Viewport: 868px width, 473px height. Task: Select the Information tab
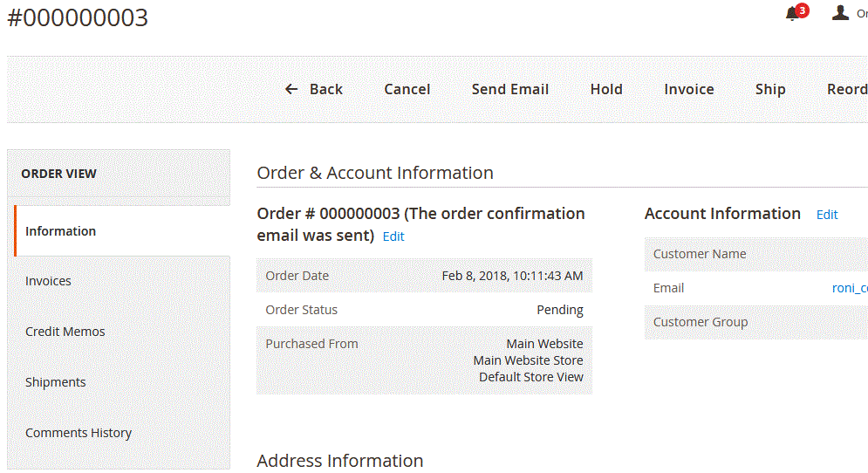pos(122,231)
